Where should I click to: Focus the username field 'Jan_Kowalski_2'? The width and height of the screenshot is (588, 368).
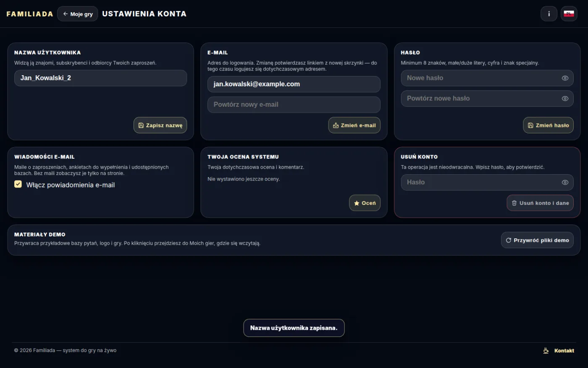click(100, 78)
